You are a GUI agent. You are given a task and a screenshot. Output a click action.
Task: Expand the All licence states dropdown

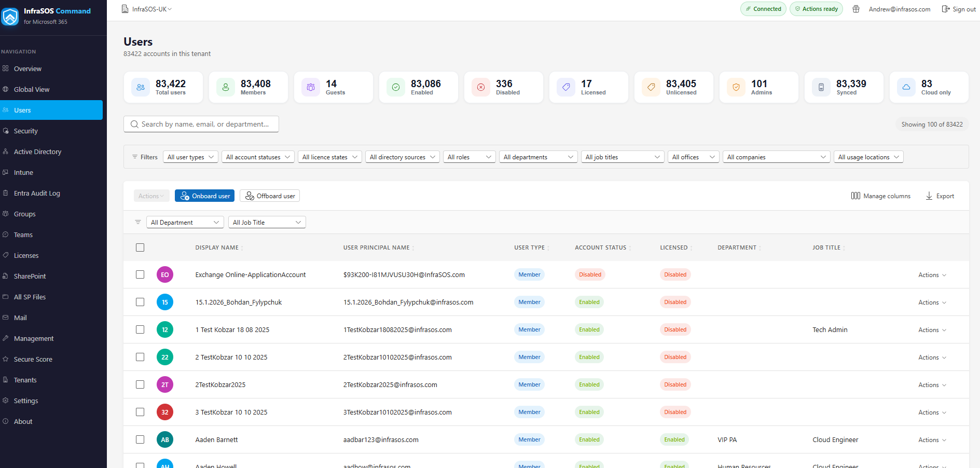coord(330,157)
